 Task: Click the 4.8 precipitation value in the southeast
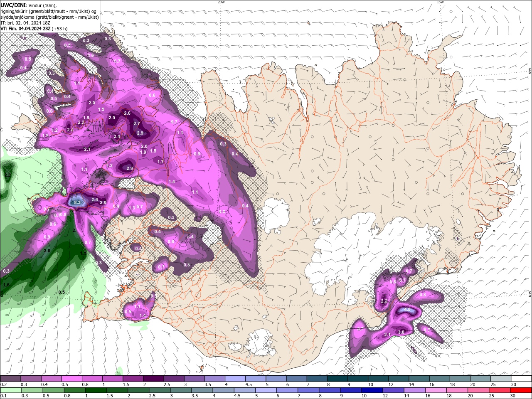(x=407, y=310)
